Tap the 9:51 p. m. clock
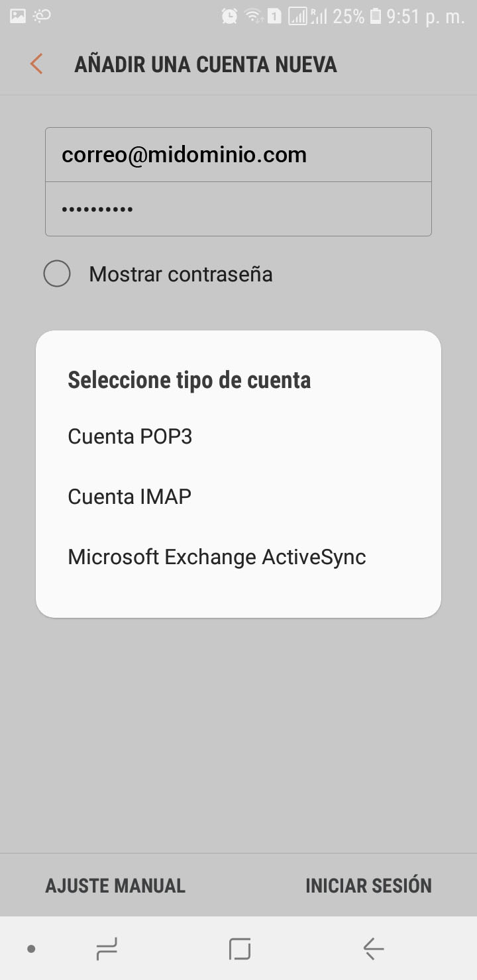Screen dimensions: 477x980 point(425,16)
